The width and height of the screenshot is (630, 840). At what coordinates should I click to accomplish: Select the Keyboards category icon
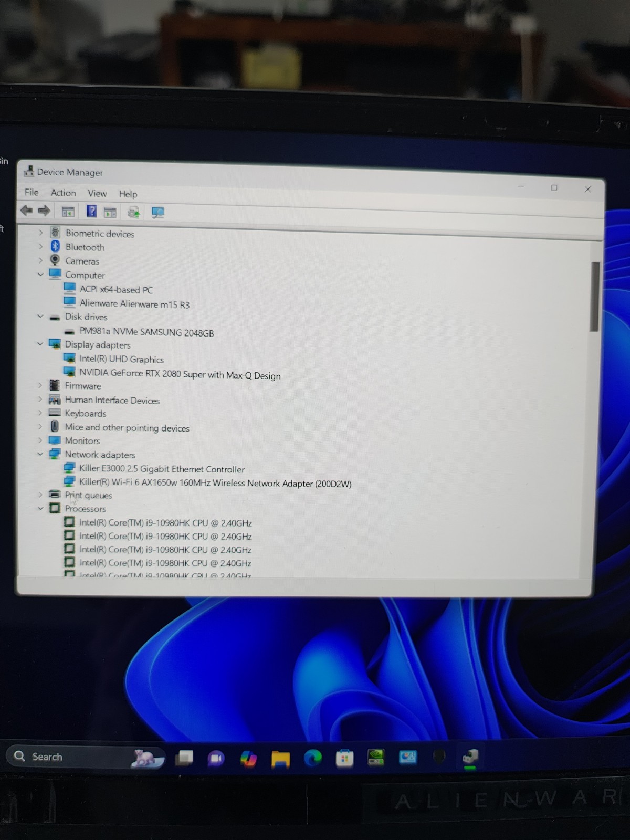(x=55, y=413)
